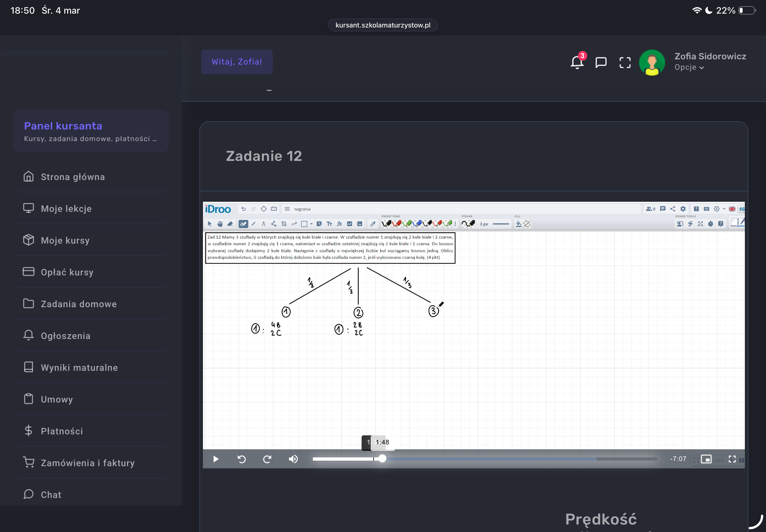Screen dimensions: 766x532
Task: Open the notifications bell with 3 alerts
Action: [x=577, y=62]
